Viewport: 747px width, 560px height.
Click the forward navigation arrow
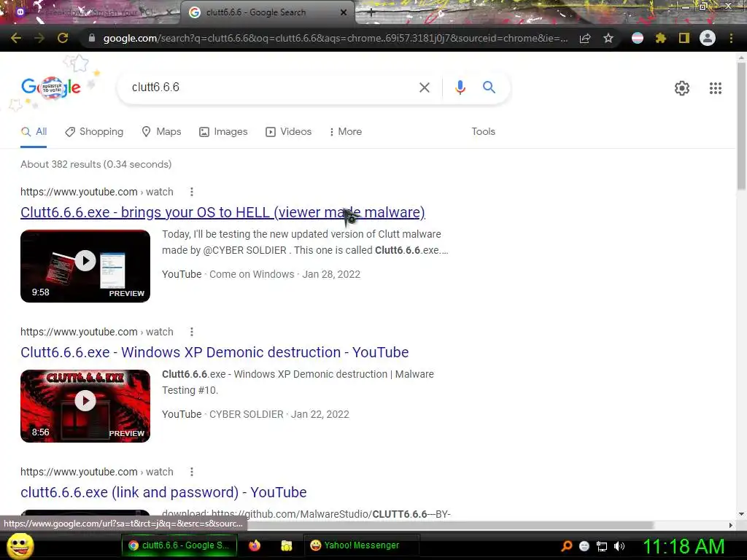(x=39, y=38)
